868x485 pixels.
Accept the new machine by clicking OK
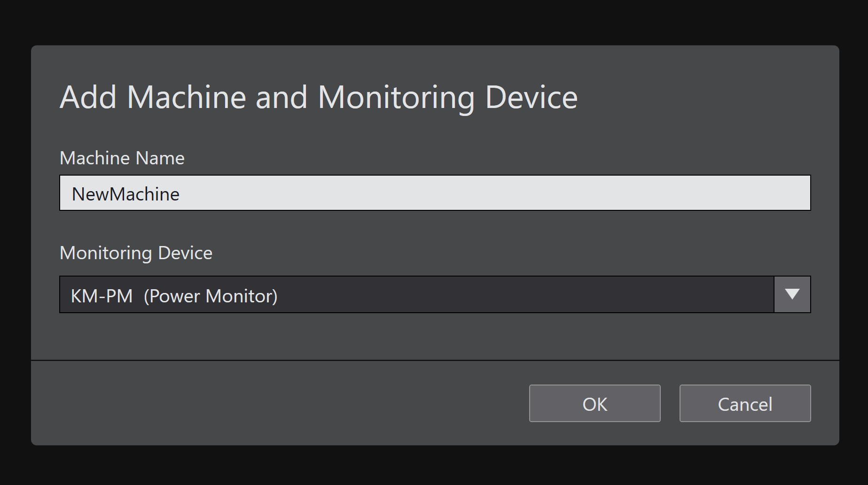[x=594, y=403]
